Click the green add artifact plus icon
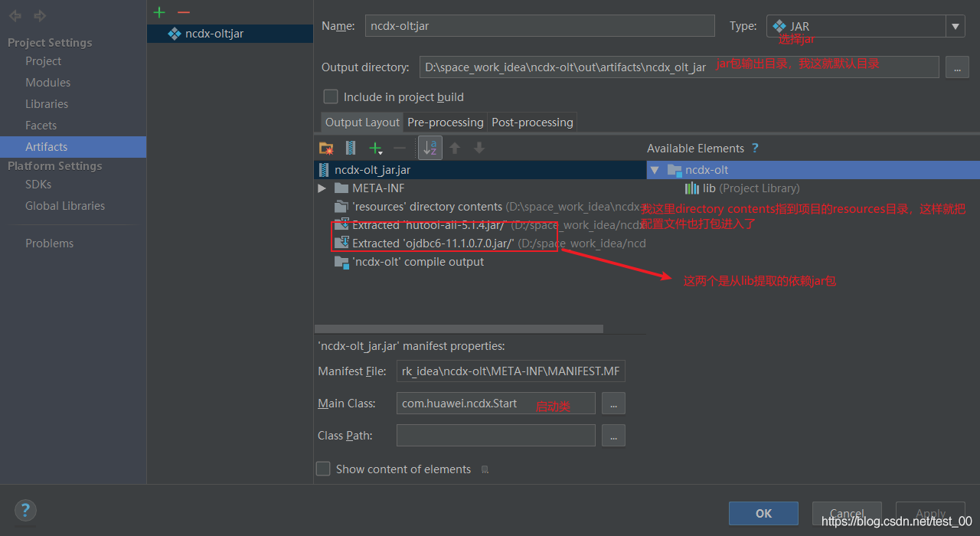Image resolution: width=980 pixels, height=536 pixels. (x=159, y=11)
